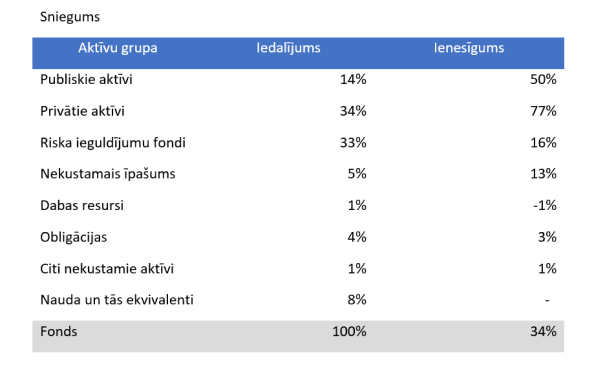Select the Riska ieguldījumu fondi cell
This screenshot has width=597, height=371.
(113, 143)
